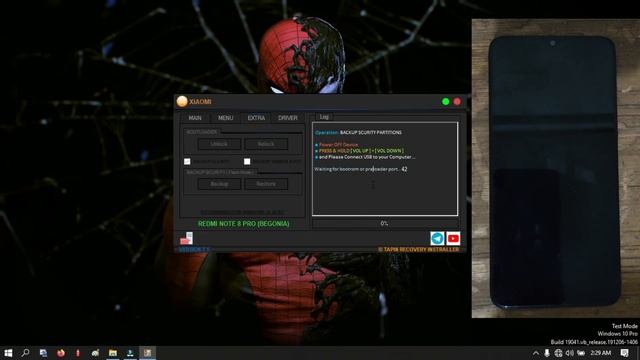This screenshot has height=360, width=640.
Task: Click the green circle window button
Action: 446,102
